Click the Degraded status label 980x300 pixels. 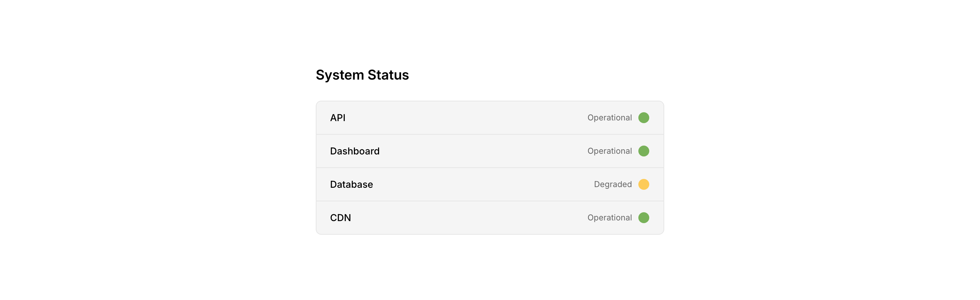point(612,184)
